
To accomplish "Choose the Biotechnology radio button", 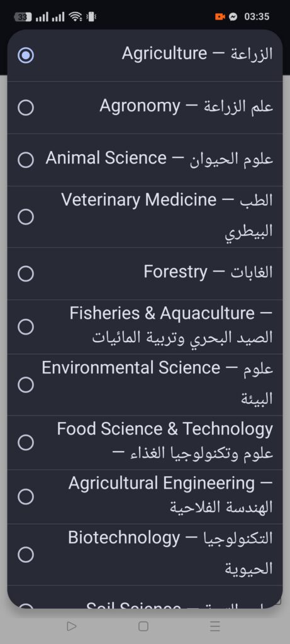I will coord(25,555).
